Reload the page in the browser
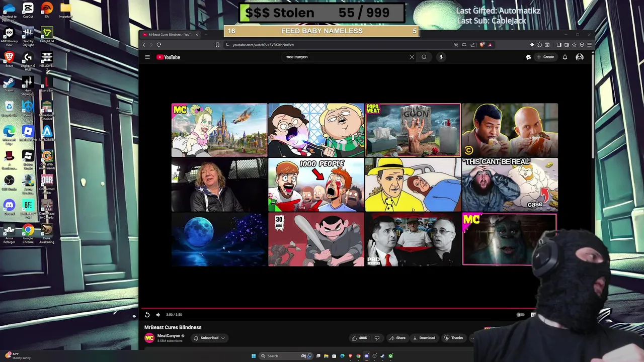644x362 pixels. click(158, 45)
